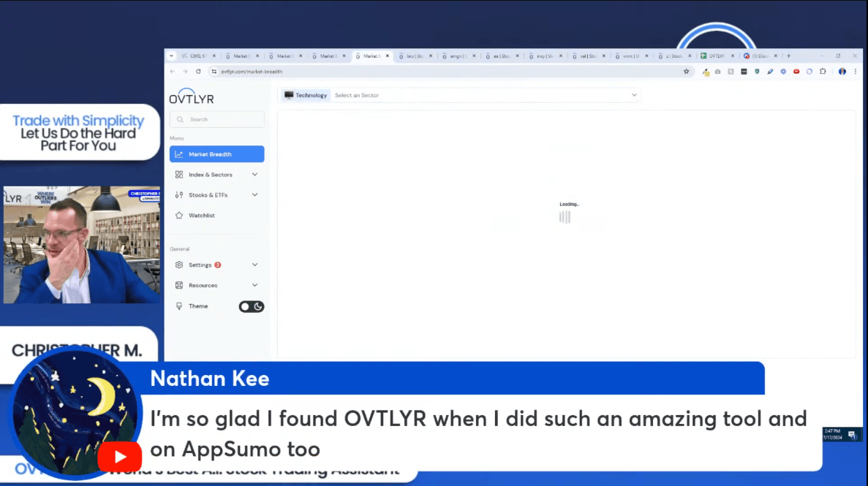Click the Settings gear icon
This screenshot has width=868, height=486.
tap(179, 265)
